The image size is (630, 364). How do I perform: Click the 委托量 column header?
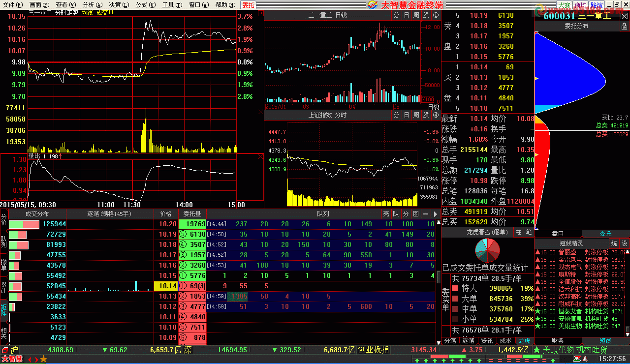[192, 214]
